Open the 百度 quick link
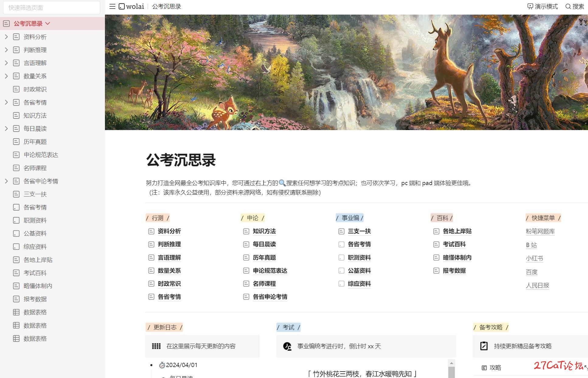Image resolution: width=588 pixels, height=378 pixels. [x=532, y=272]
